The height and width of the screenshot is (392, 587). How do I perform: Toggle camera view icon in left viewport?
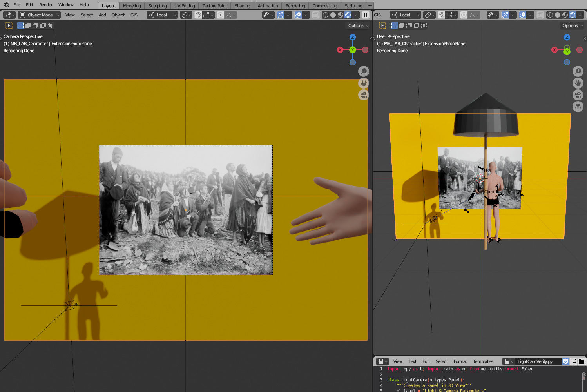point(364,95)
